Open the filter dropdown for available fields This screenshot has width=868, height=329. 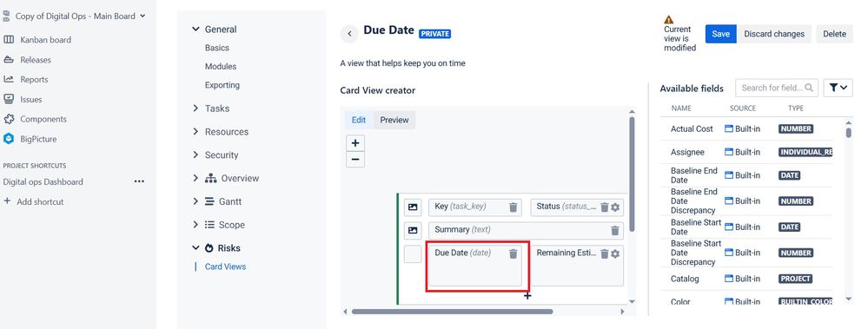coord(838,88)
